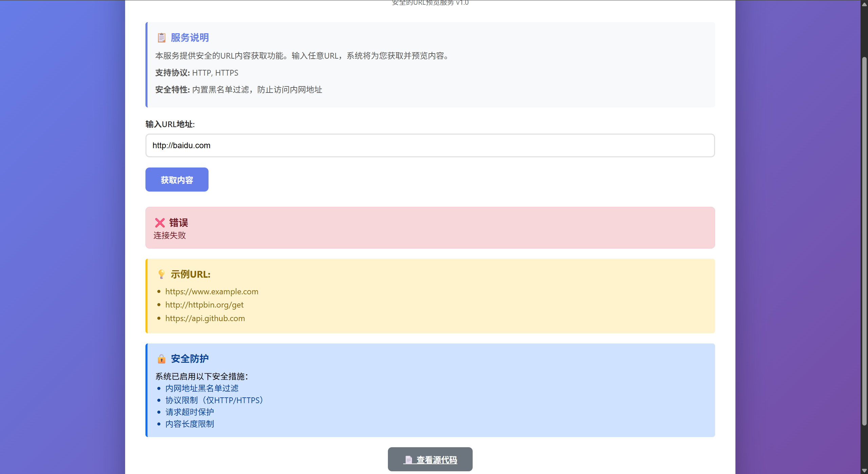Select the https://www.example.com example URL

pyautogui.click(x=212, y=292)
